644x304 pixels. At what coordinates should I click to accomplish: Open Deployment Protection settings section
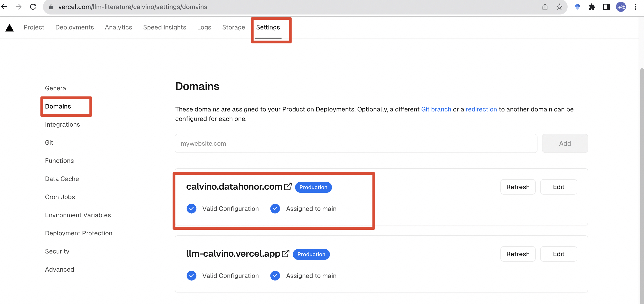(x=78, y=233)
